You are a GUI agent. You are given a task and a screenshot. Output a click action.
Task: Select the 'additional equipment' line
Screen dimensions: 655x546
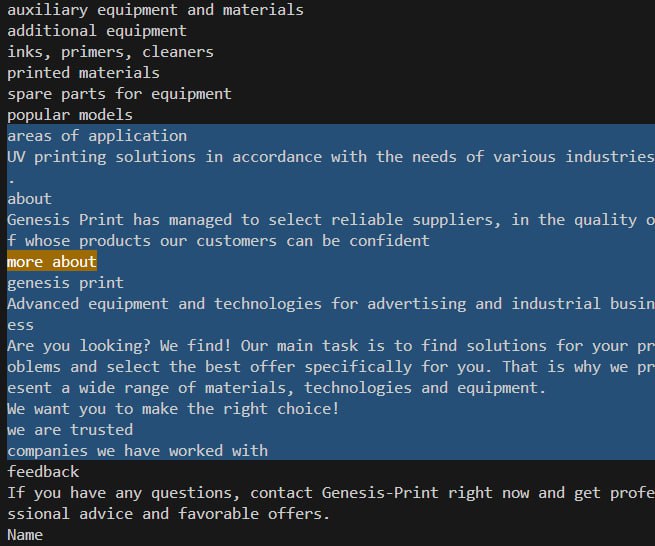click(97, 31)
